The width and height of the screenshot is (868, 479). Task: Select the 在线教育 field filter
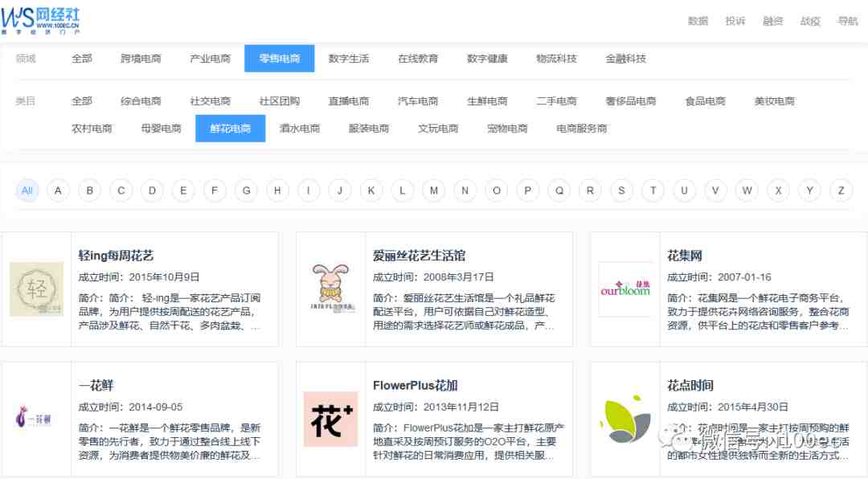pos(418,58)
